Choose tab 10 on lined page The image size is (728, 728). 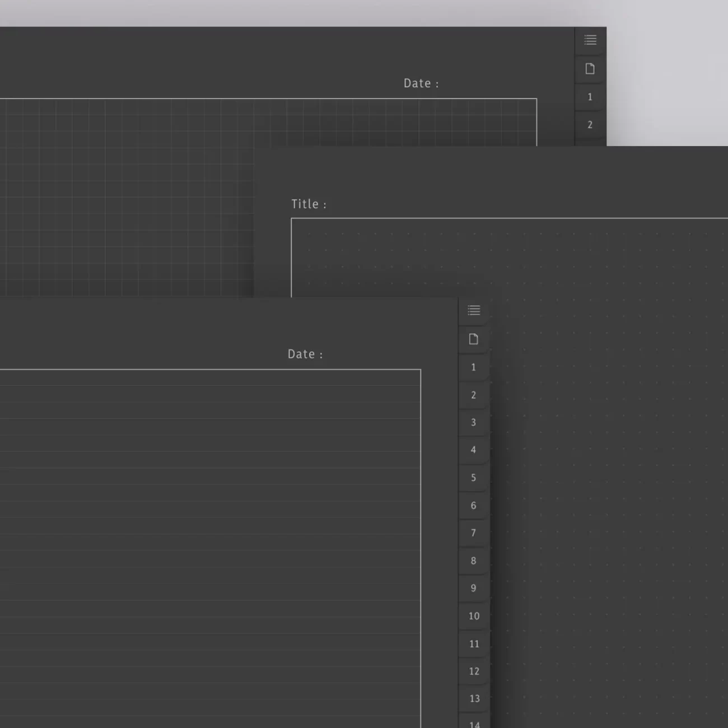[x=474, y=616]
